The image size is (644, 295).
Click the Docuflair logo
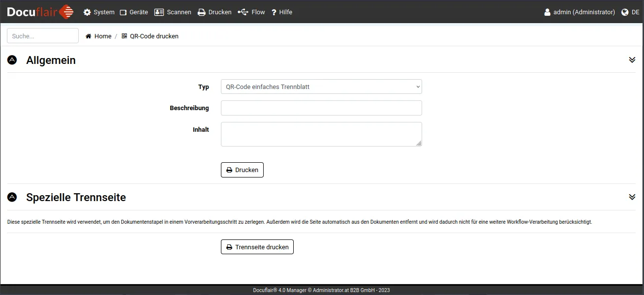click(40, 12)
